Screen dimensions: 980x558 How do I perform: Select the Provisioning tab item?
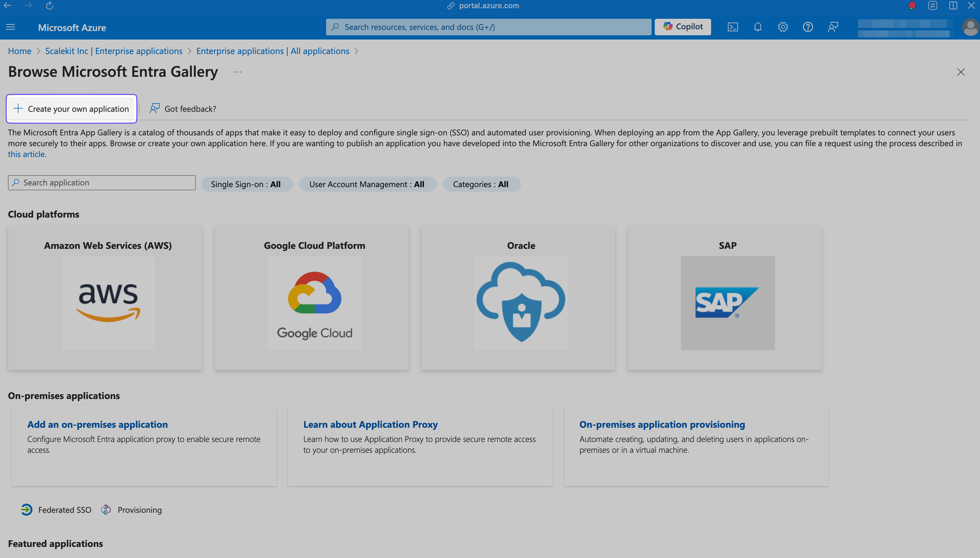coord(139,510)
